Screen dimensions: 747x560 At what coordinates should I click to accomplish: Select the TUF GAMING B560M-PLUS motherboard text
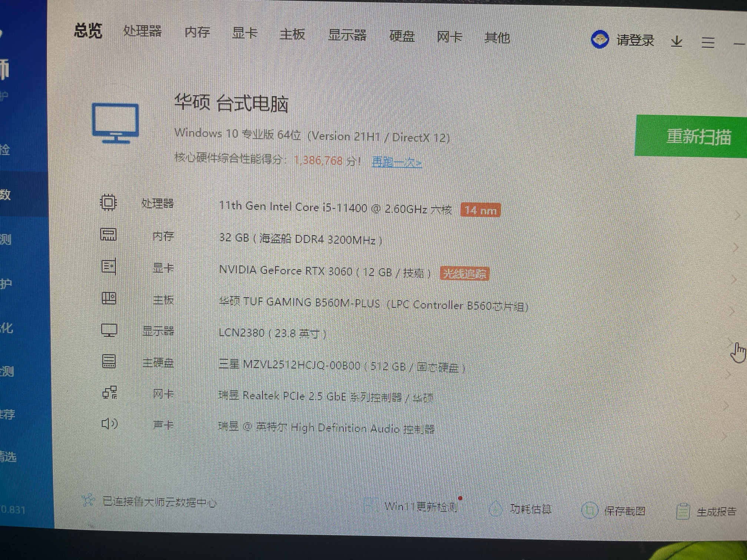373,303
